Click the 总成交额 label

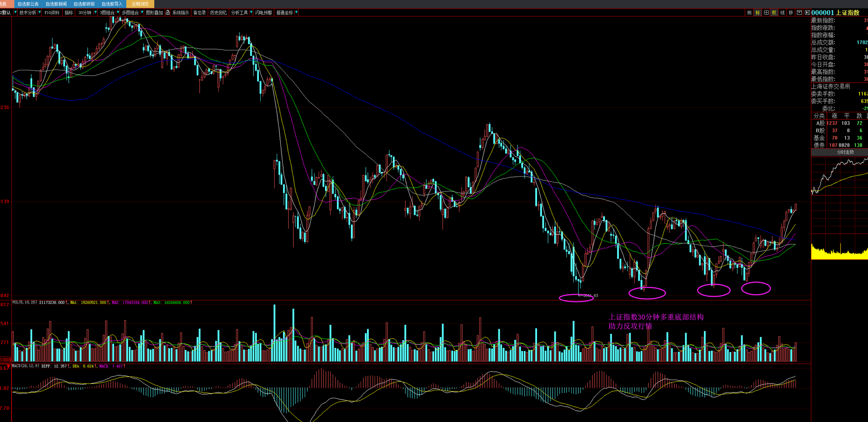pyautogui.click(x=823, y=42)
